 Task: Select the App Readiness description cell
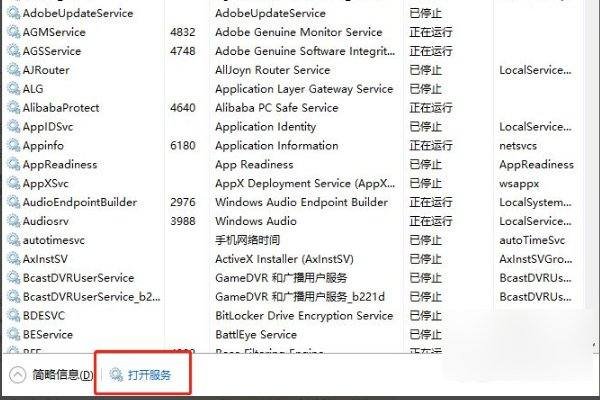coord(254,165)
